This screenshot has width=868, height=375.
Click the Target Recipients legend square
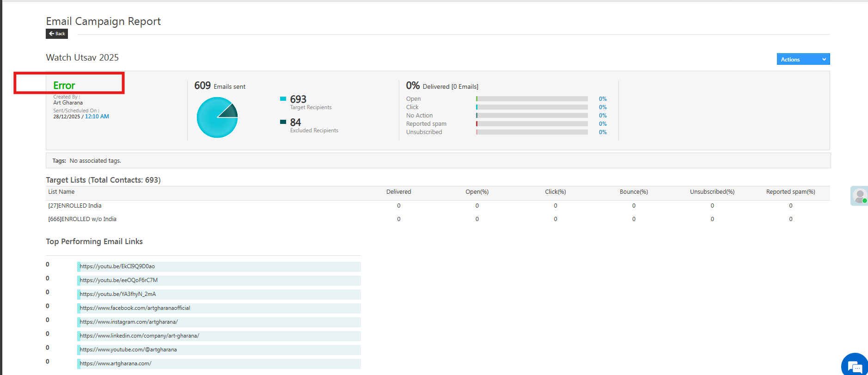283,98
